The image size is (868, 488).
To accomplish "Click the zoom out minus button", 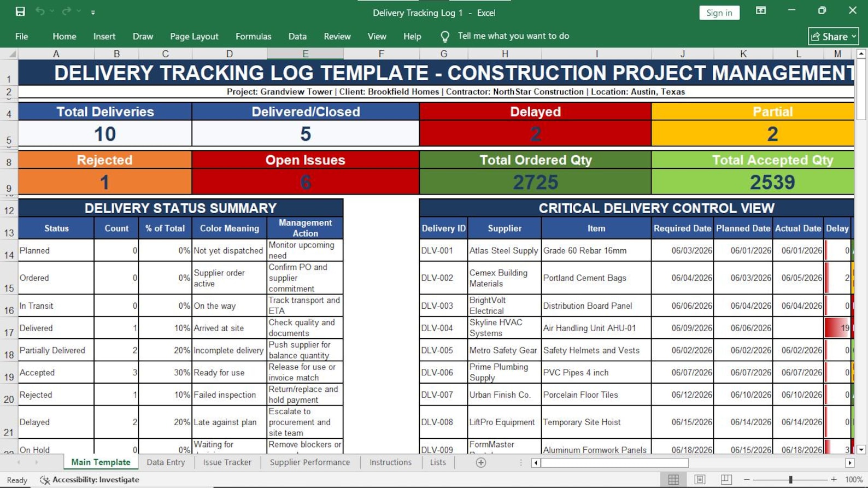I will (x=747, y=479).
